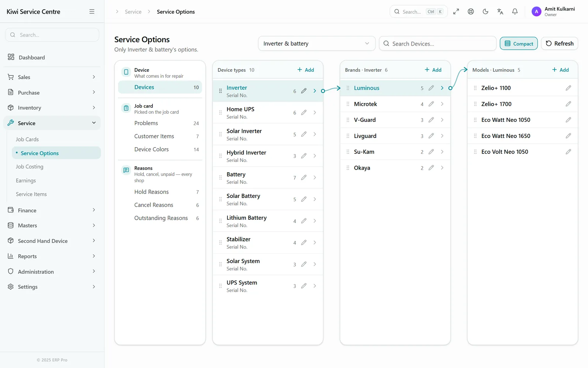This screenshot has width=588, height=368.
Task: Click the drag handle for Zelio+ 1700
Action: 475,104
